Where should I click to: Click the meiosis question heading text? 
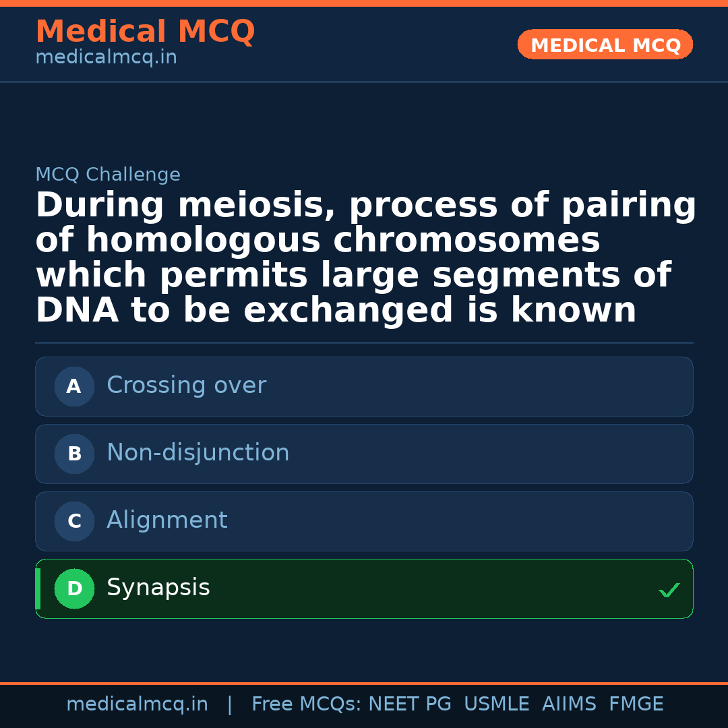click(364, 258)
